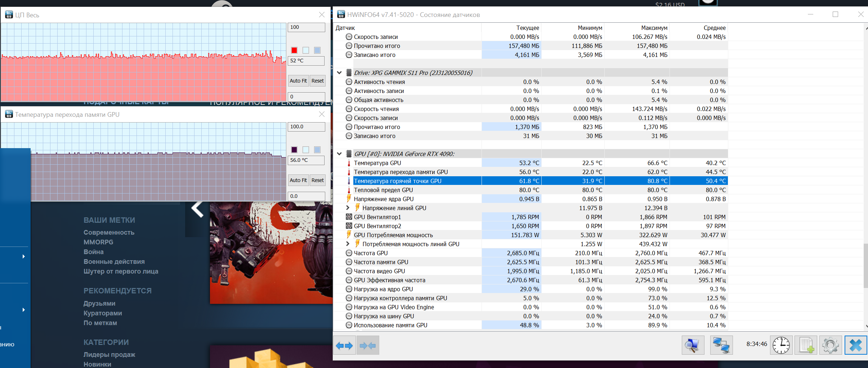
Task: Click the log sheet icon with green plus
Action: click(806, 345)
